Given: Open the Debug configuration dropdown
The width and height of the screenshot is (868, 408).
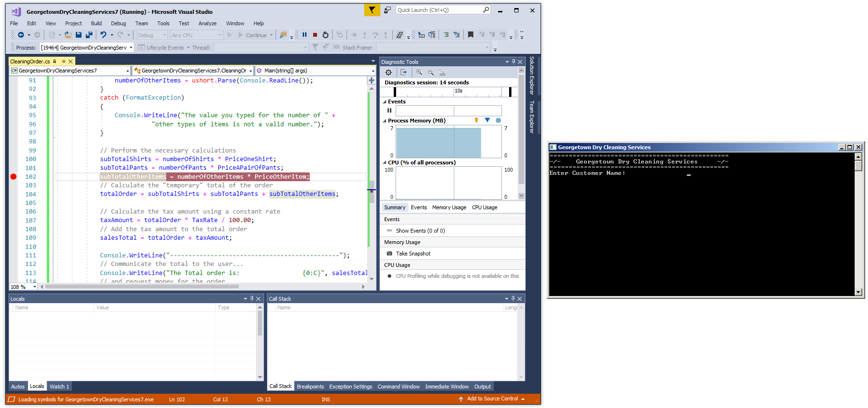Looking at the screenshot, I should [x=152, y=35].
